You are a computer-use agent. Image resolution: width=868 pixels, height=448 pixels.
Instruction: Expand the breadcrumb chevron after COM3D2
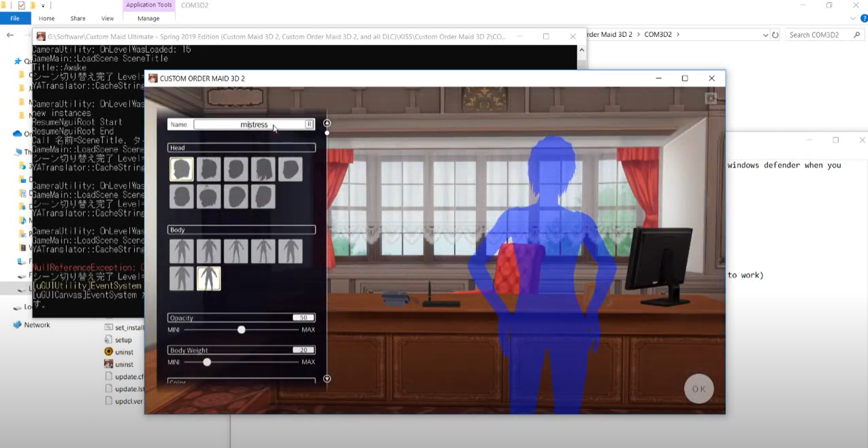pos(678,34)
